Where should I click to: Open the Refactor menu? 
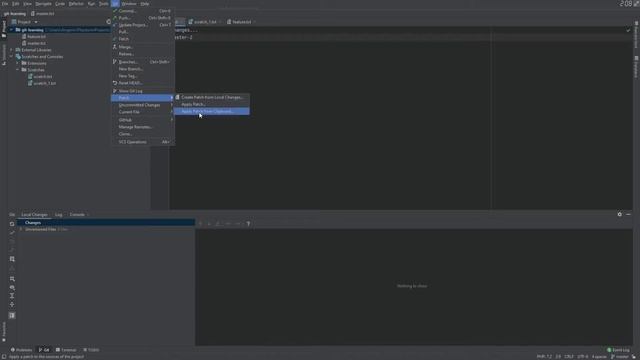[x=76, y=4]
